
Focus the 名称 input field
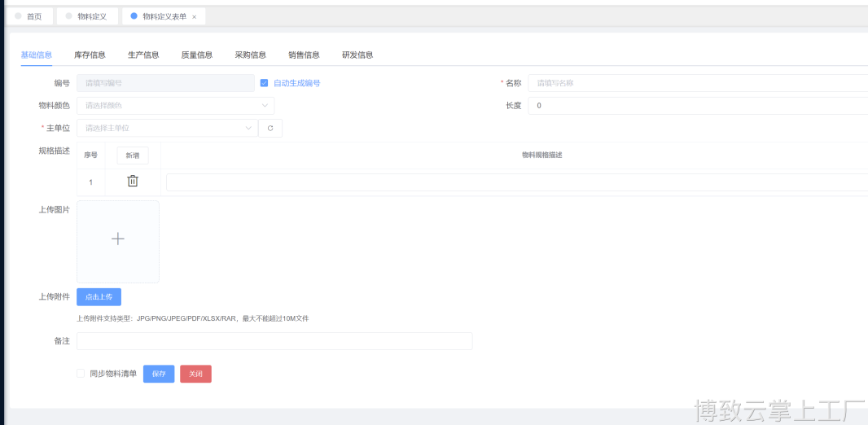pyautogui.click(x=698, y=83)
